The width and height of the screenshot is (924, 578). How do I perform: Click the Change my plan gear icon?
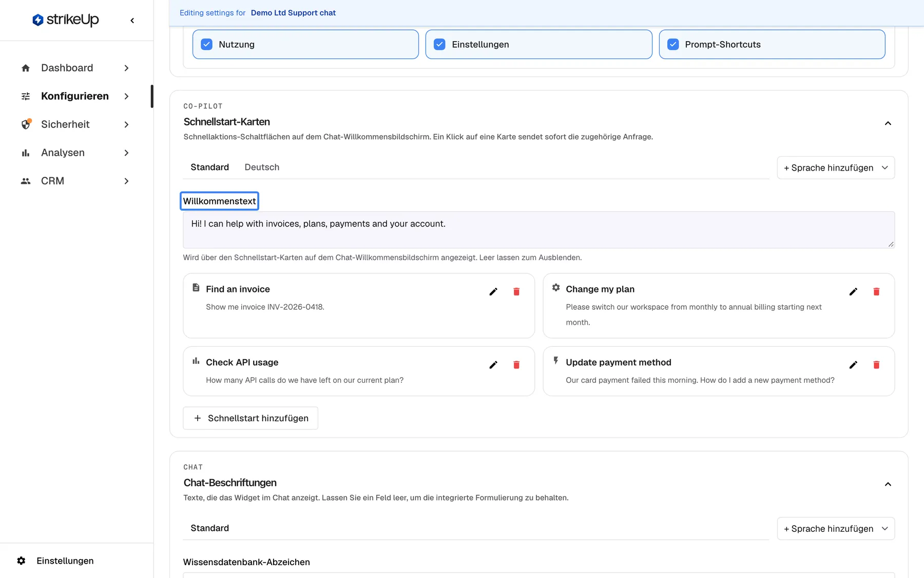(x=556, y=288)
